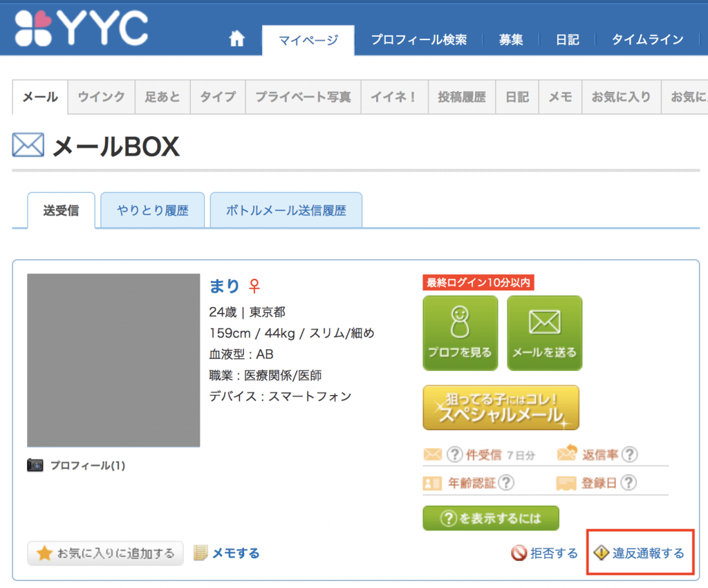Click the 拒否する block link
Viewport: 708px width, 588px height.
(545, 553)
